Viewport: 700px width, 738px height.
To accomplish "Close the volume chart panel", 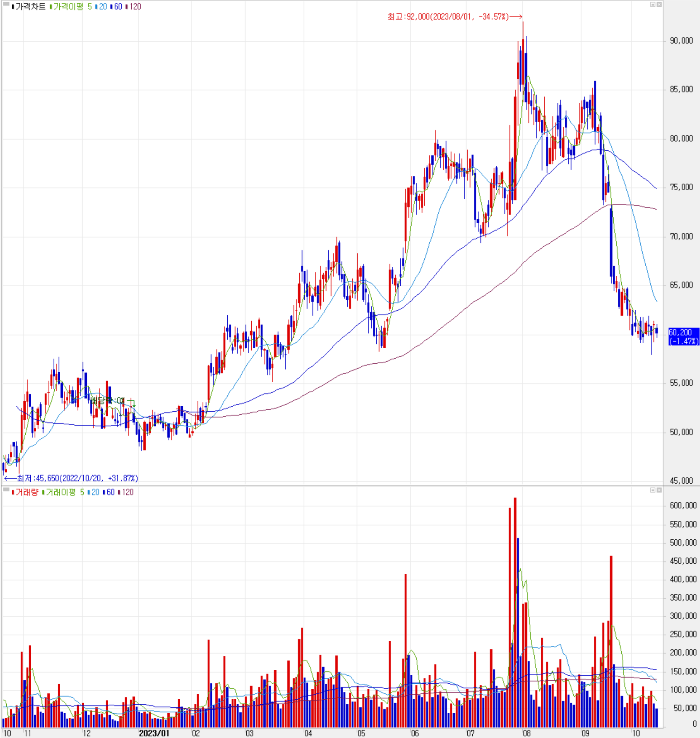I will click(x=659, y=490).
